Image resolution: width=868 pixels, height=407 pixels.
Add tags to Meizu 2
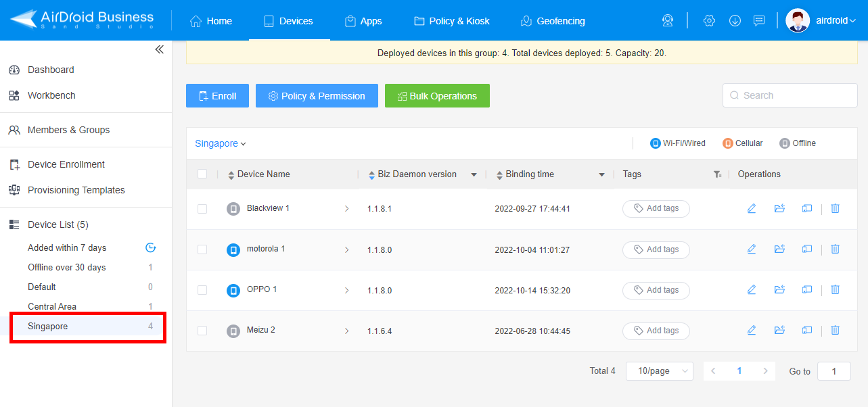[656, 331]
